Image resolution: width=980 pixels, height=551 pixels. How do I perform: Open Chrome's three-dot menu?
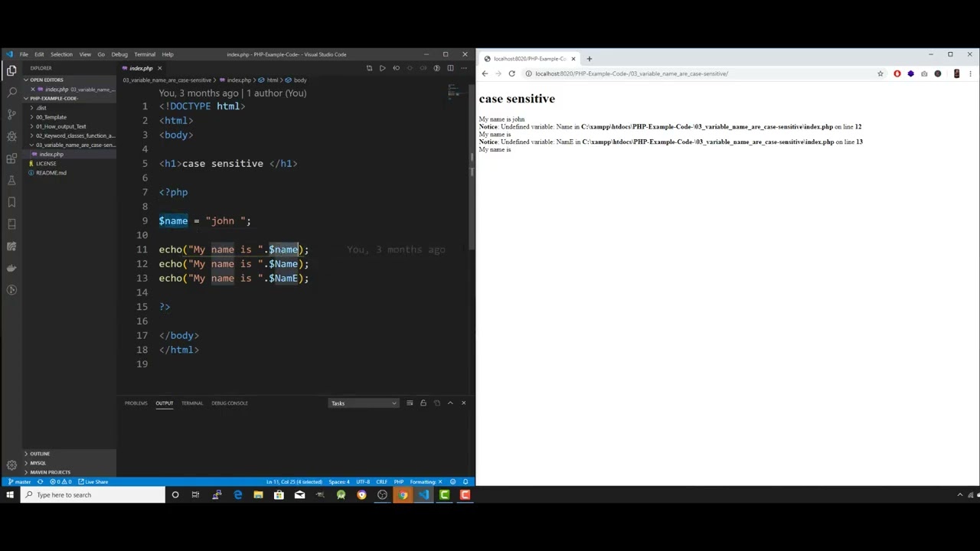(970, 73)
